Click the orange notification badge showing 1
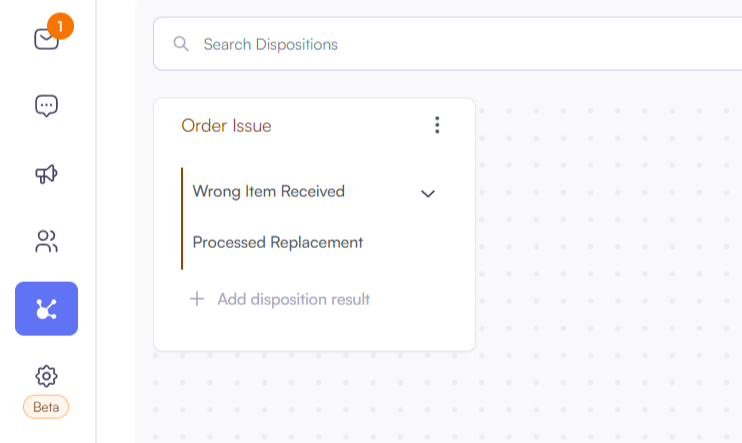 [x=60, y=26]
